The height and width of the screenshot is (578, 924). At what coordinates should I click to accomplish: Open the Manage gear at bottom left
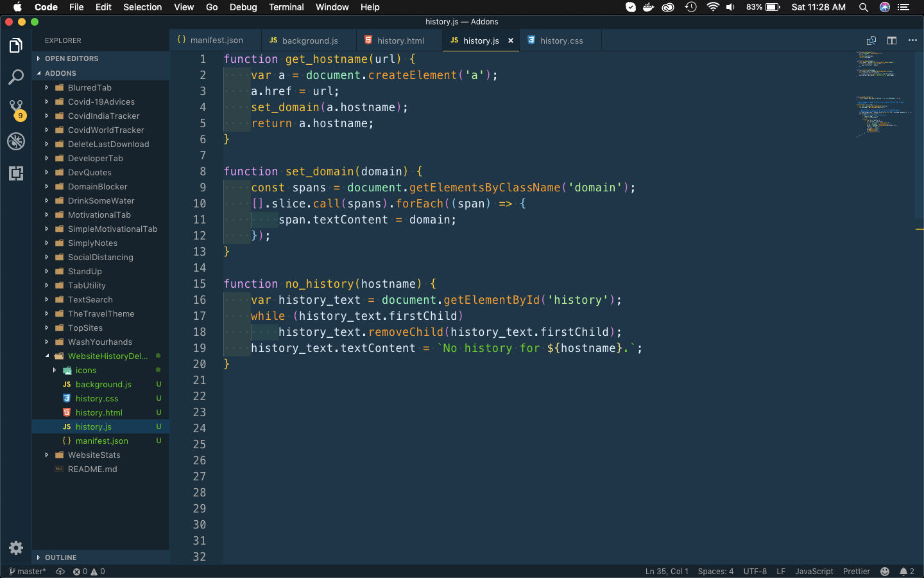tap(16, 548)
